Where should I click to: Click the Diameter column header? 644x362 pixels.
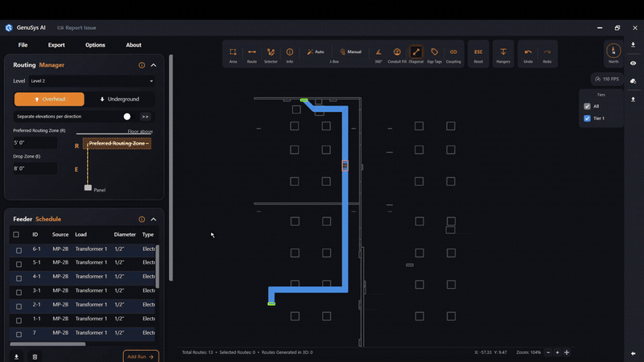click(x=125, y=235)
